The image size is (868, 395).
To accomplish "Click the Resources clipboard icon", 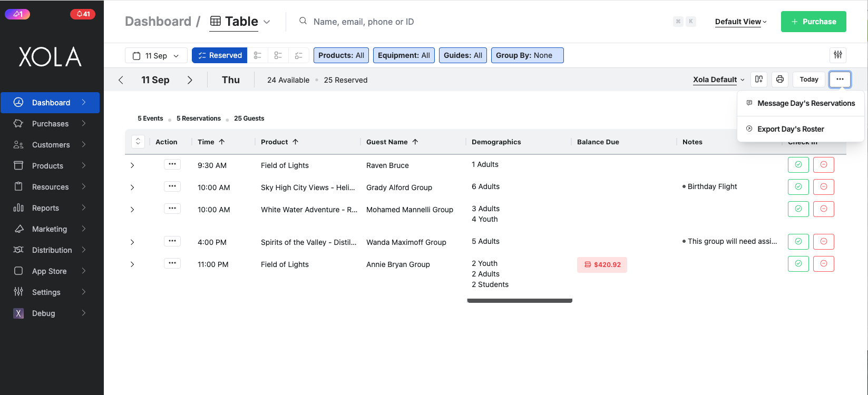I will pos(18,187).
